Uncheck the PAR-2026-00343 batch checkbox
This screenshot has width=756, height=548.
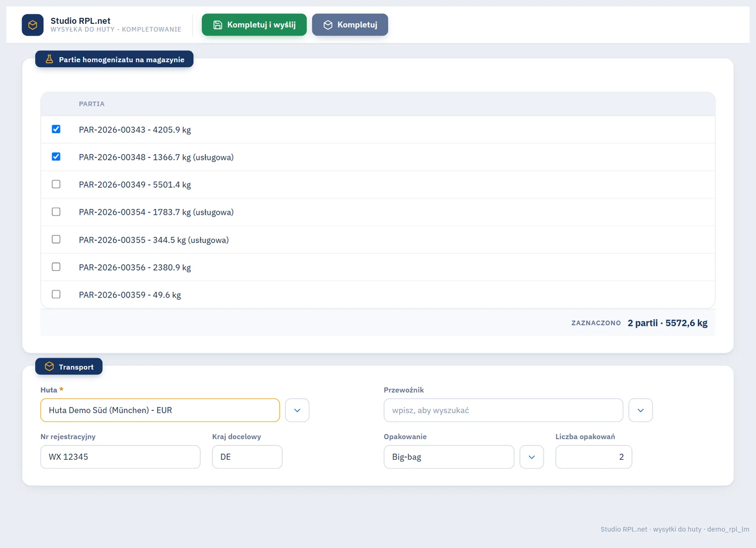pyautogui.click(x=56, y=129)
